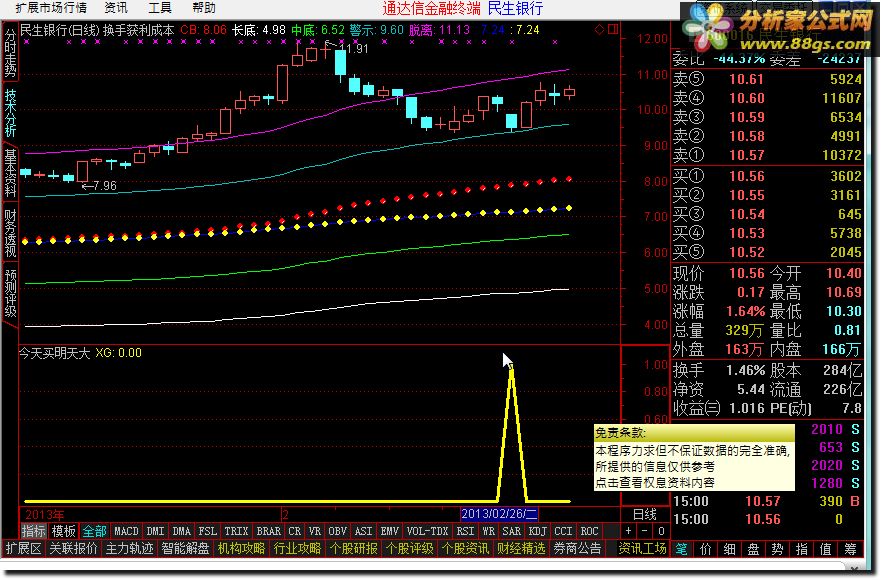This screenshot has height=580, width=882.
Task: Open the 智能解盘 bottom tab
Action: [x=185, y=548]
